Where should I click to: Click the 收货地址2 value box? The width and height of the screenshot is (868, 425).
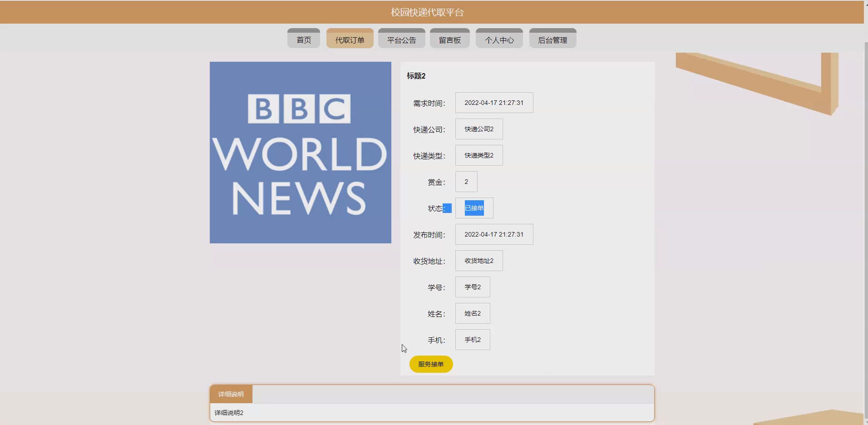pos(479,261)
